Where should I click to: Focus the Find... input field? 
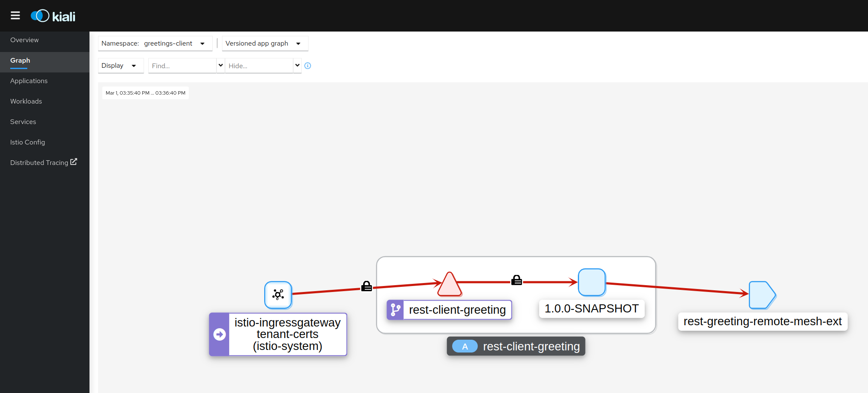click(182, 66)
